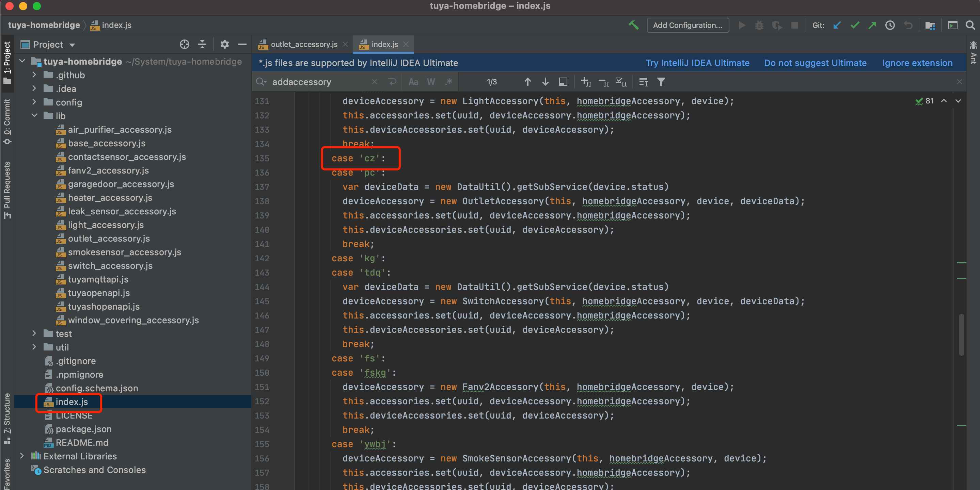
Task: Select package.json in project tree
Action: [83, 429]
